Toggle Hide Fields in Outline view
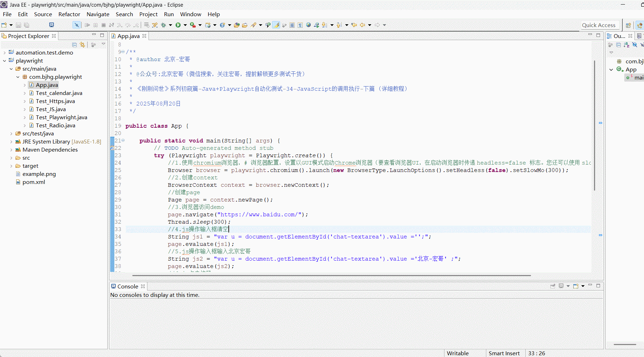The width and height of the screenshot is (644, 357). pyautogui.click(x=634, y=45)
